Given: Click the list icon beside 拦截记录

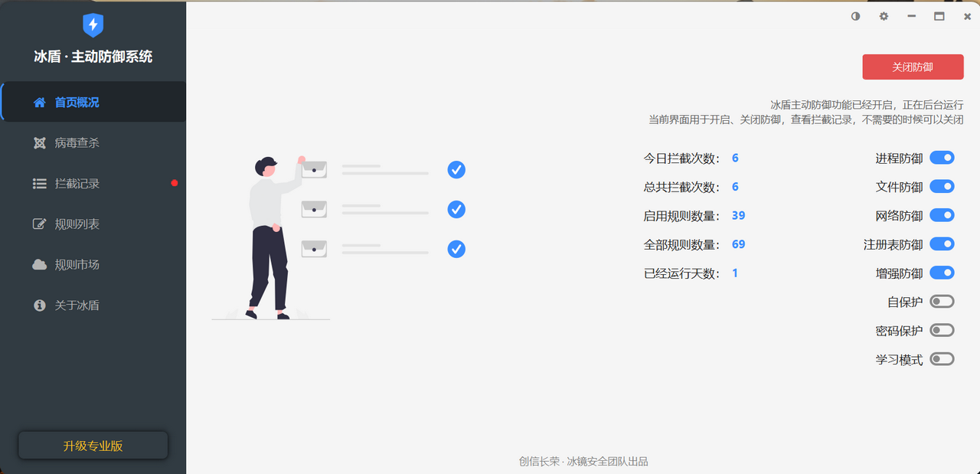Looking at the screenshot, I should [x=39, y=184].
